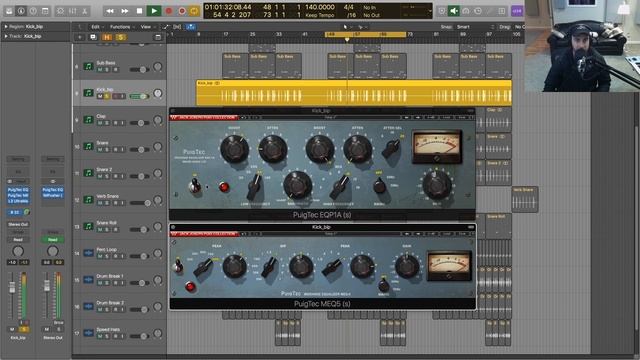Toggle Flex view icon
The height and width of the screenshot is (360, 640).
[177, 27]
